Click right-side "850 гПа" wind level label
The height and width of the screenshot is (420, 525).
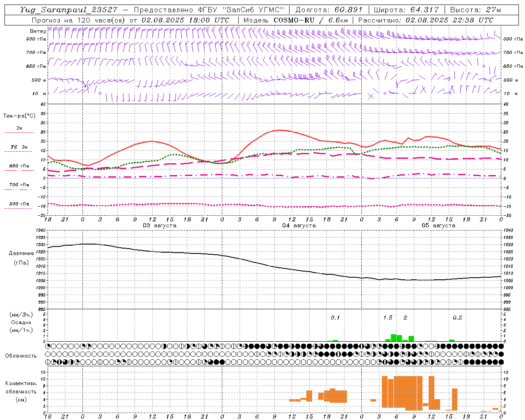click(x=513, y=66)
